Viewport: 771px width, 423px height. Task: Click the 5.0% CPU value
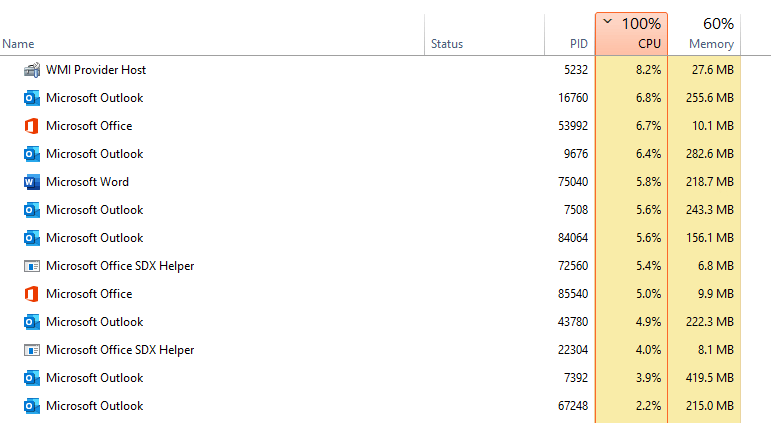[648, 294]
